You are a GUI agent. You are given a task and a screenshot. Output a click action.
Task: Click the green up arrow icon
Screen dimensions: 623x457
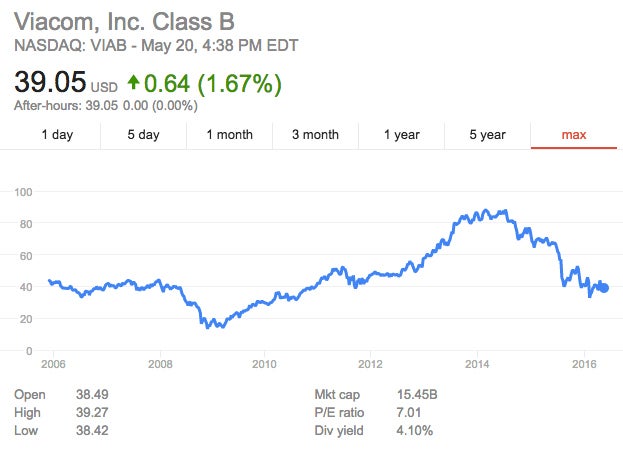133,83
